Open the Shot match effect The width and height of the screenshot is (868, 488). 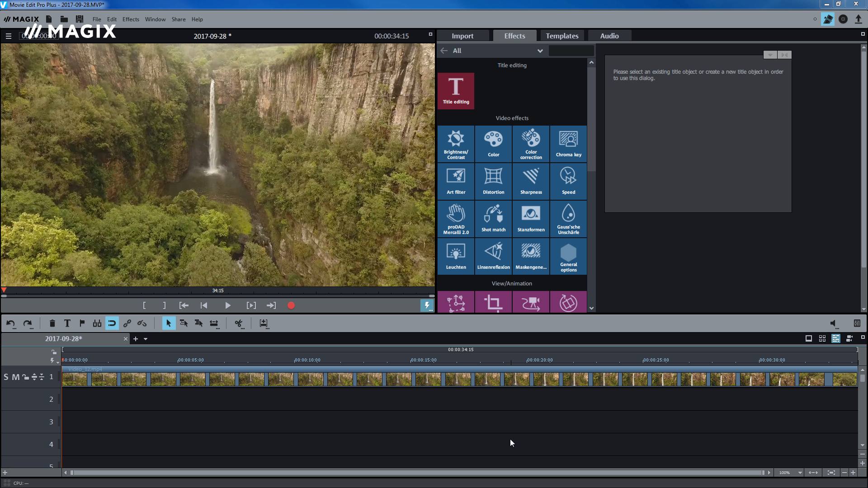494,217
